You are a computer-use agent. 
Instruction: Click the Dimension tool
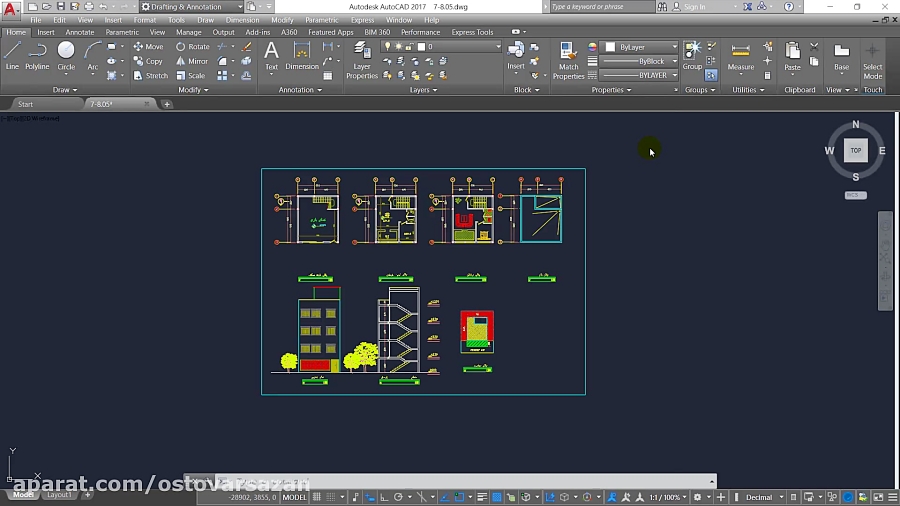pyautogui.click(x=302, y=56)
